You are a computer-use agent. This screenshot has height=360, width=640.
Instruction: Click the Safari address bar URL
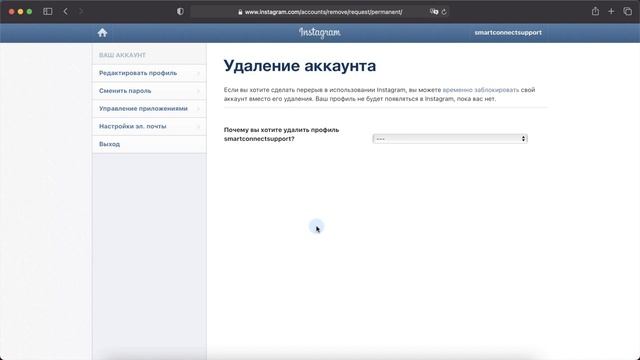click(323, 12)
